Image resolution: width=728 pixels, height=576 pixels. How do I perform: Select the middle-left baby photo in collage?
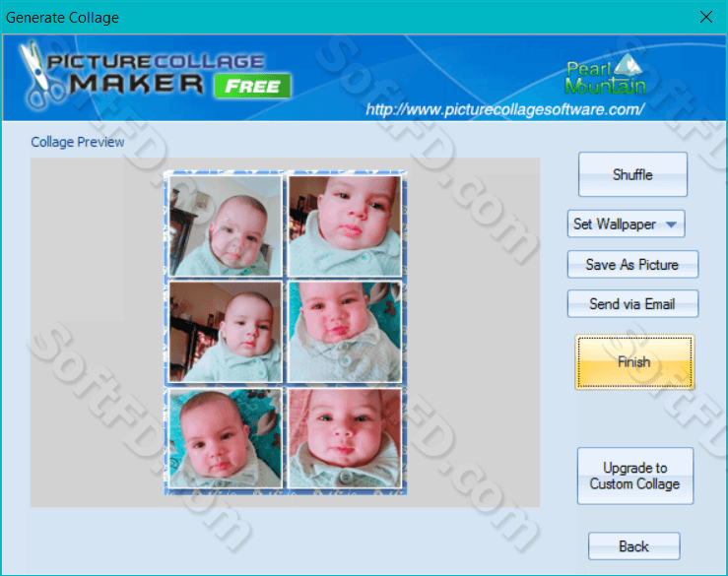coord(226,332)
